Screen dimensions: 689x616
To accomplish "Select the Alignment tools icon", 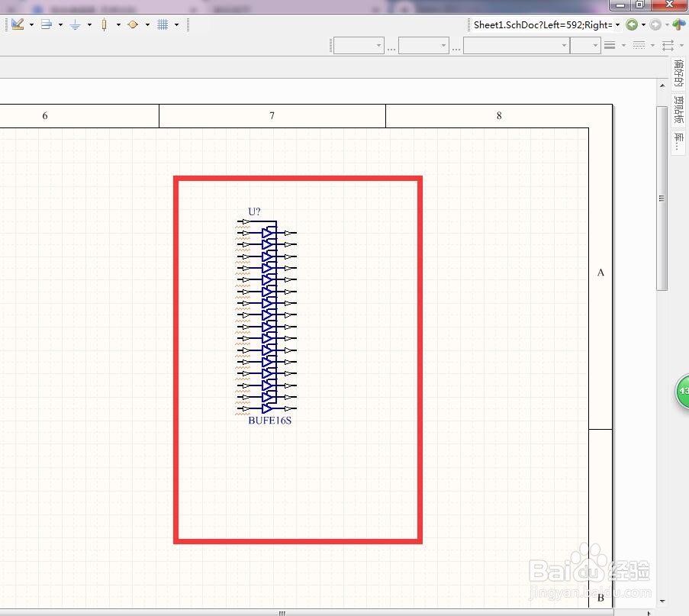I will [46, 24].
